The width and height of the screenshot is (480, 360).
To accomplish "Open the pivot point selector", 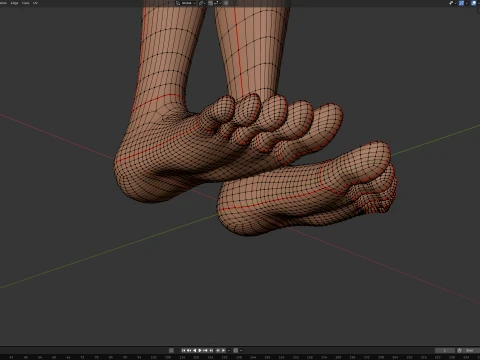I will (x=202, y=3).
